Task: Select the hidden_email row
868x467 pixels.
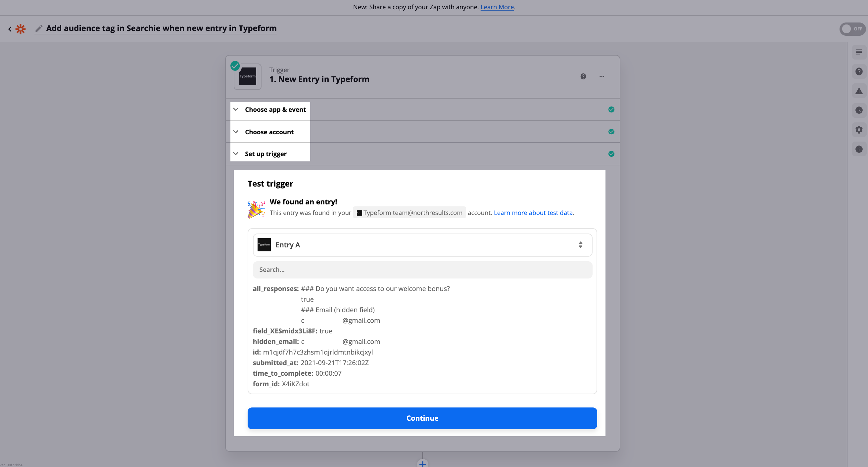Action: coord(316,342)
